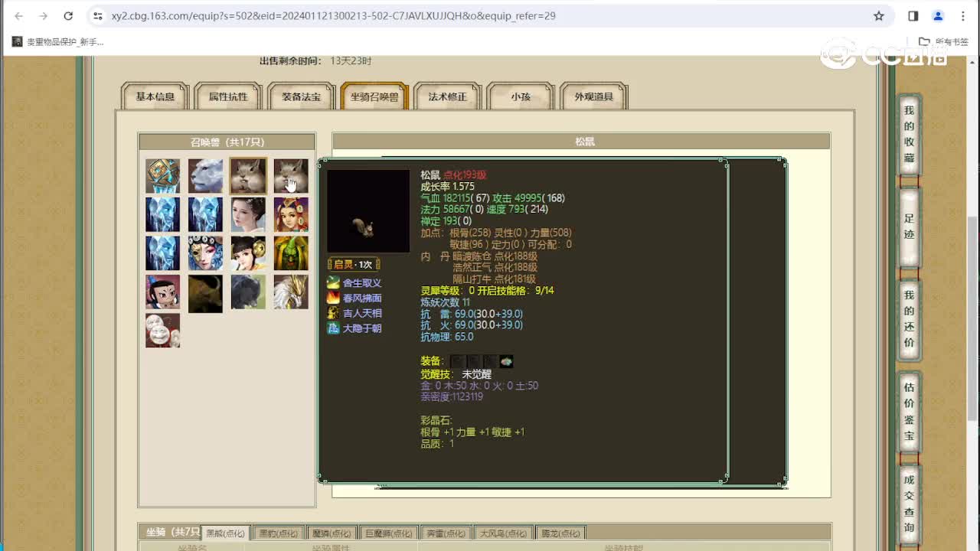This screenshot has height=551, width=980.
Task: Click the 召唤兽 (共17只) panel header
Action: 227,142
